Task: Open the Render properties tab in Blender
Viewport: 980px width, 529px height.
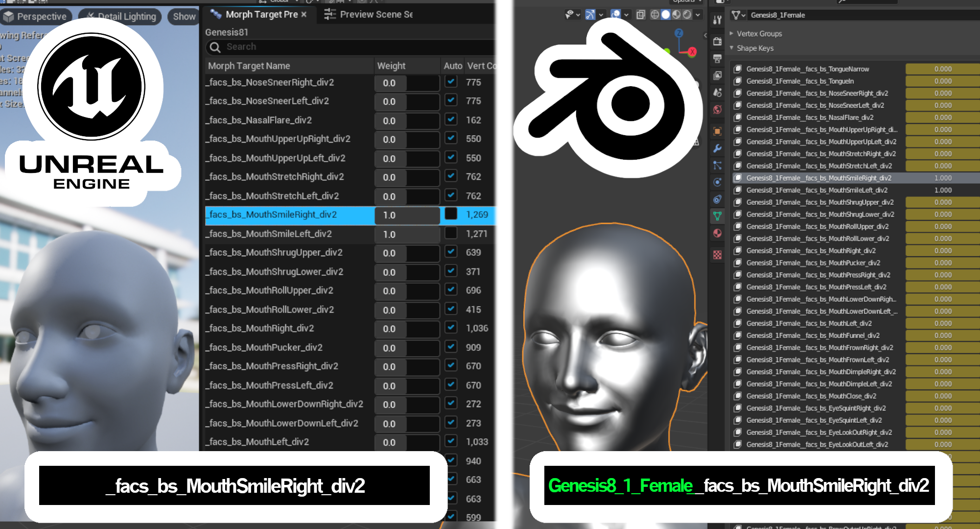Action: pos(717,41)
